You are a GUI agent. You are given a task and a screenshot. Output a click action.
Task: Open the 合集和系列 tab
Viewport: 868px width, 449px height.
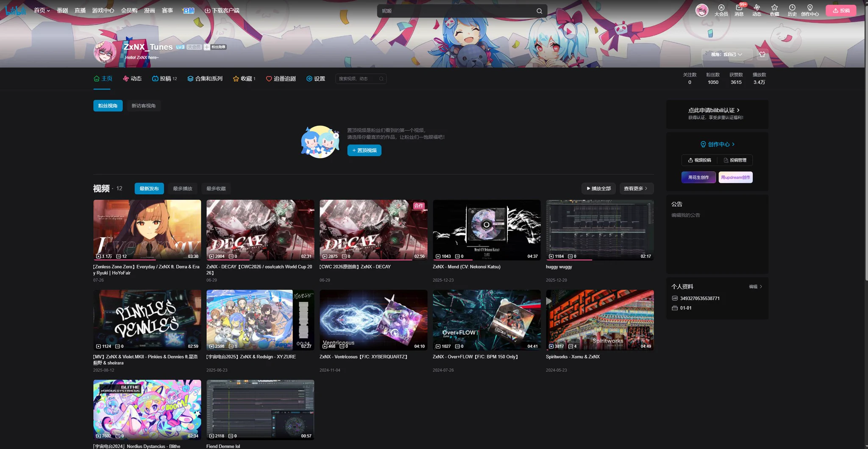click(205, 79)
